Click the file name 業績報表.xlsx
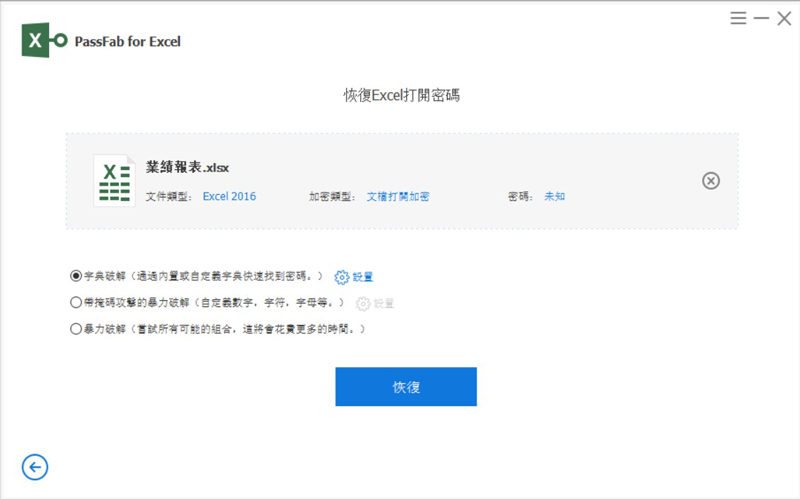This screenshot has height=499, width=800. 187,167
